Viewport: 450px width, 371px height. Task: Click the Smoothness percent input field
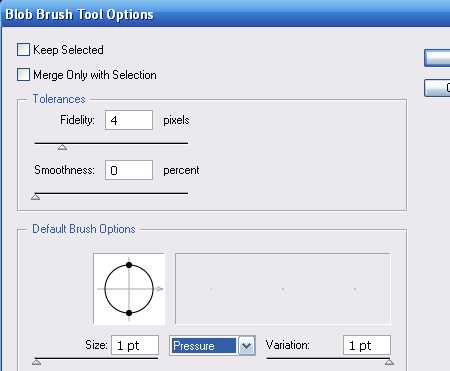click(x=129, y=170)
